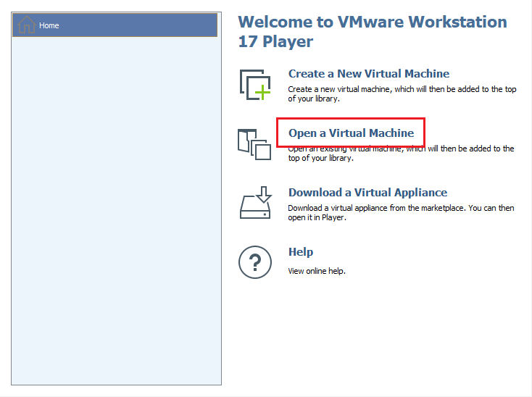This screenshot has height=397, width=532.
Task: Choose Open a Virtual Machine link
Action: click(x=351, y=133)
